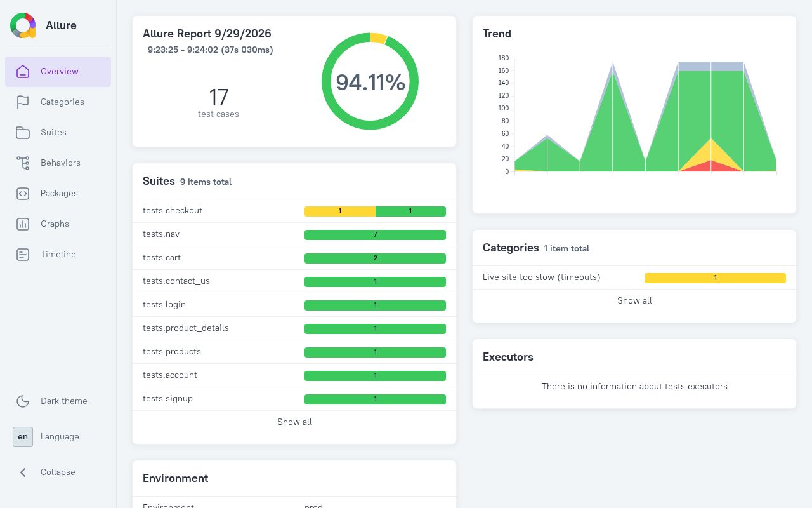Open the Suites widget heading

pyautogui.click(x=159, y=181)
